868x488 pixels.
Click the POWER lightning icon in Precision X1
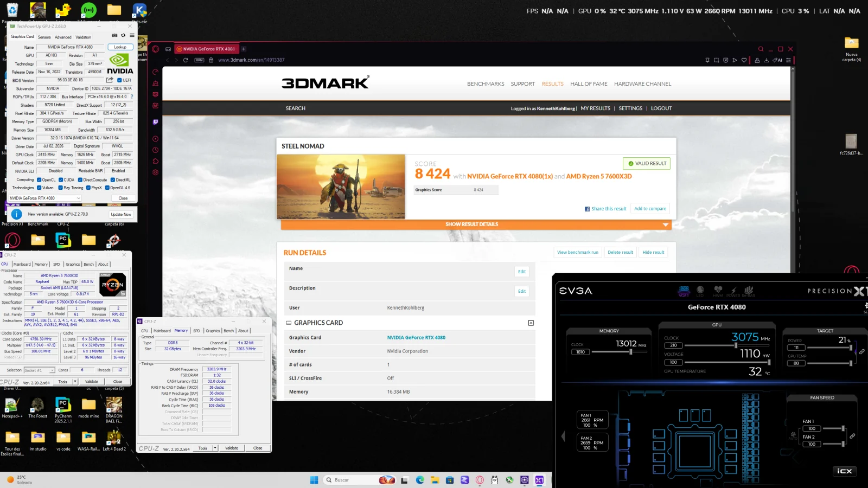[x=733, y=291]
